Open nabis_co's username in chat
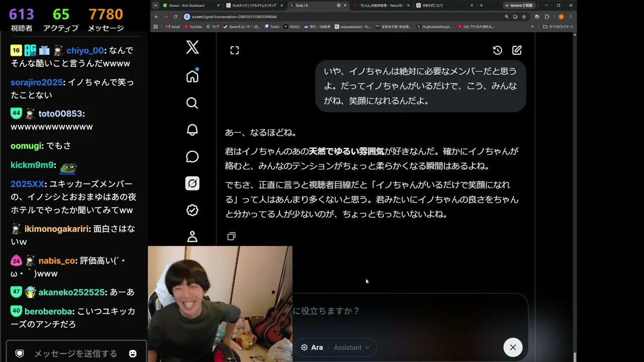This screenshot has height=362, width=644. click(x=57, y=260)
